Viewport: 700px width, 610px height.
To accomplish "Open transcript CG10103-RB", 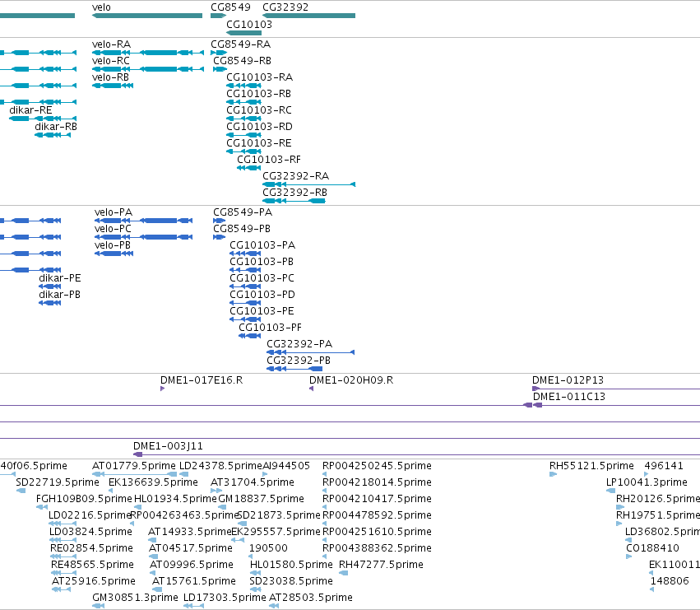I will [258, 94].
